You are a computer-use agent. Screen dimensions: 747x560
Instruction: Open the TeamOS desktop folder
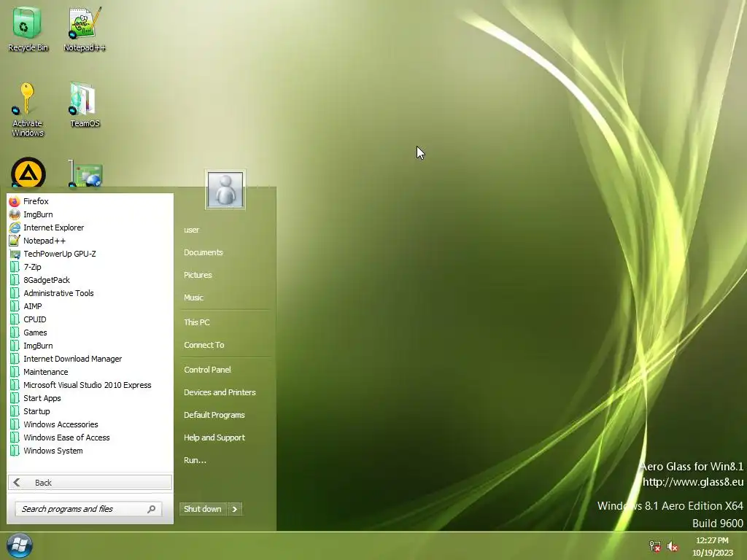pyautogui.click(x=85, y=105)
